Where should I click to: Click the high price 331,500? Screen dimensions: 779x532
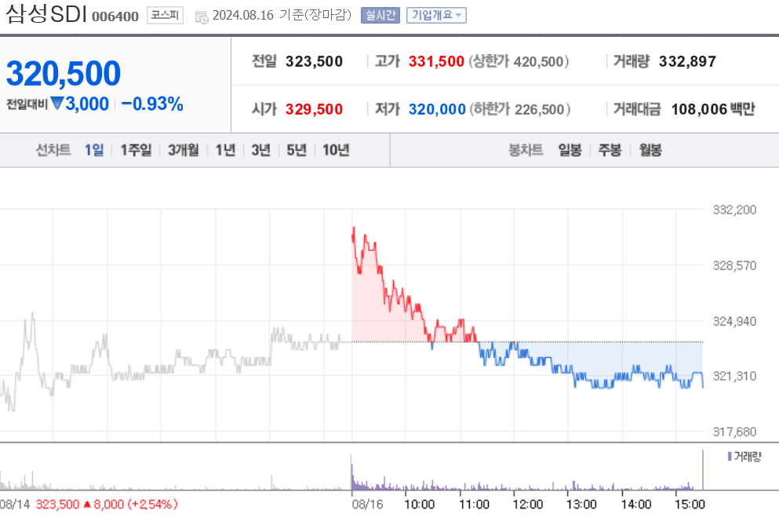[436, 61]
